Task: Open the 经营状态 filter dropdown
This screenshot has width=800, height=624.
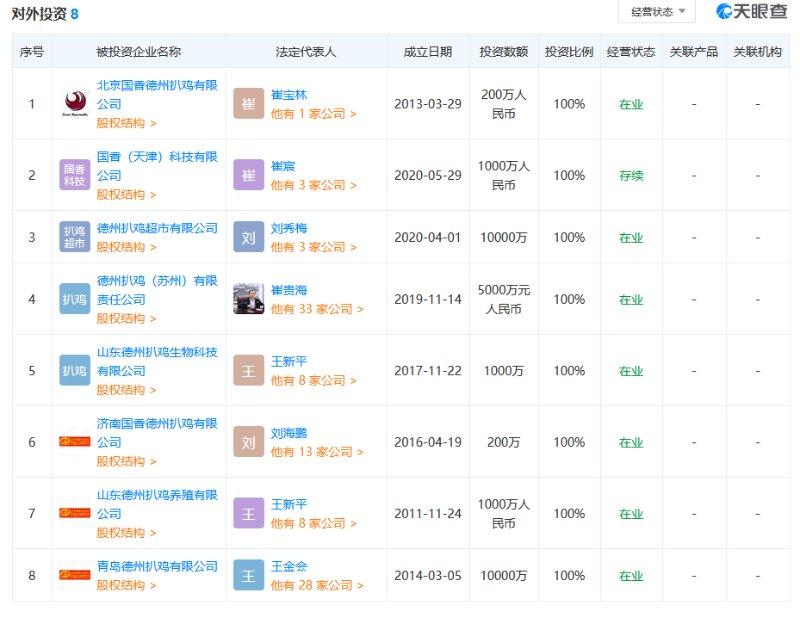Action: 657,11
